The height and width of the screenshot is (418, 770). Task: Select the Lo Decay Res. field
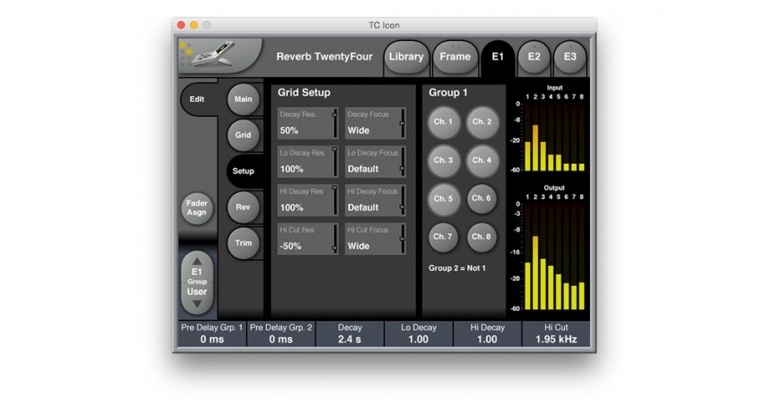click(308, 162)
